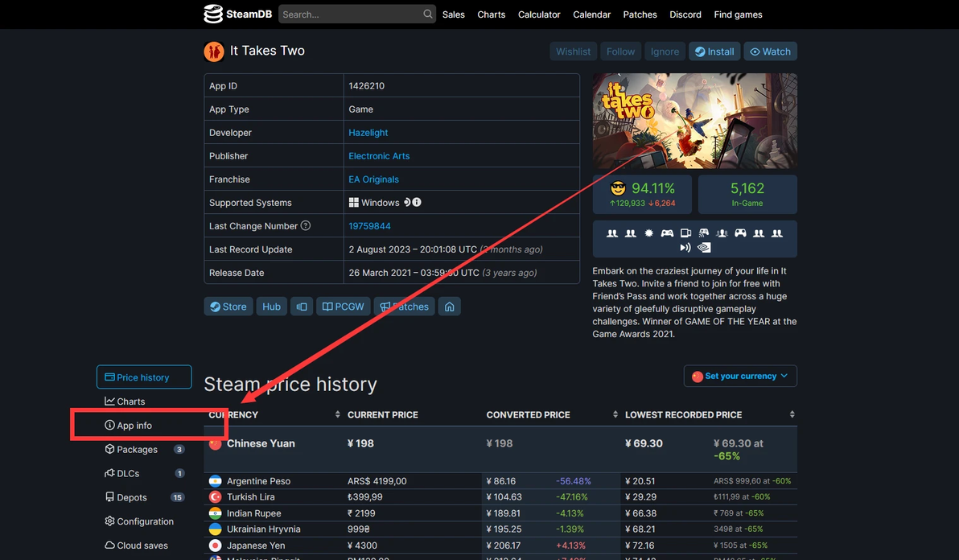Click the 5,162 In-Game box
The width and height of the screenshot is (959, 560).
747,195
